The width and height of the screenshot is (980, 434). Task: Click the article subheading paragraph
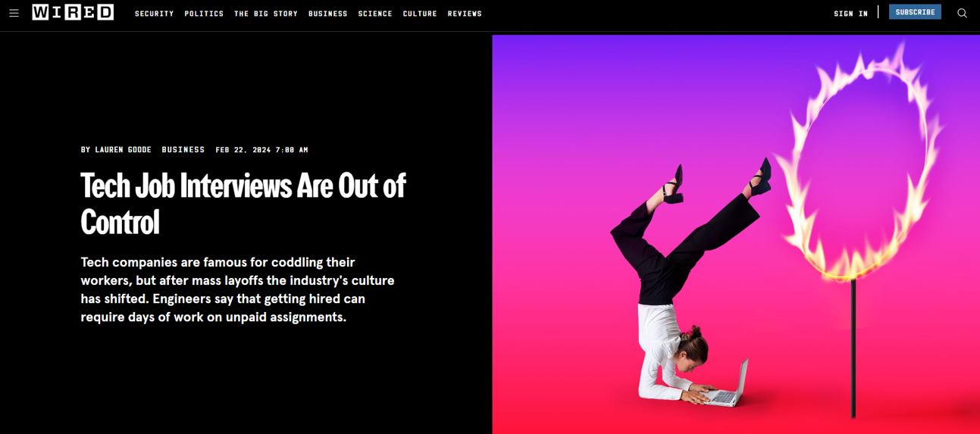coord(238,289)
